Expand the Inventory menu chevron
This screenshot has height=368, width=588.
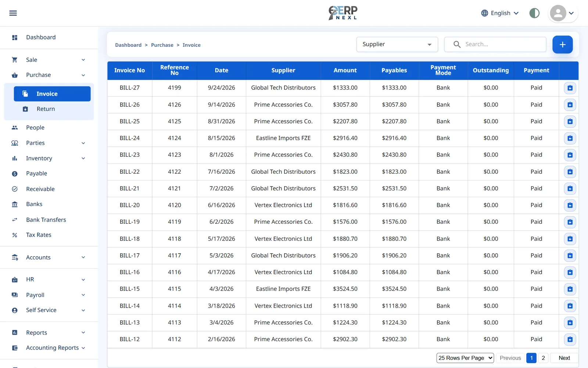(83, 158)
